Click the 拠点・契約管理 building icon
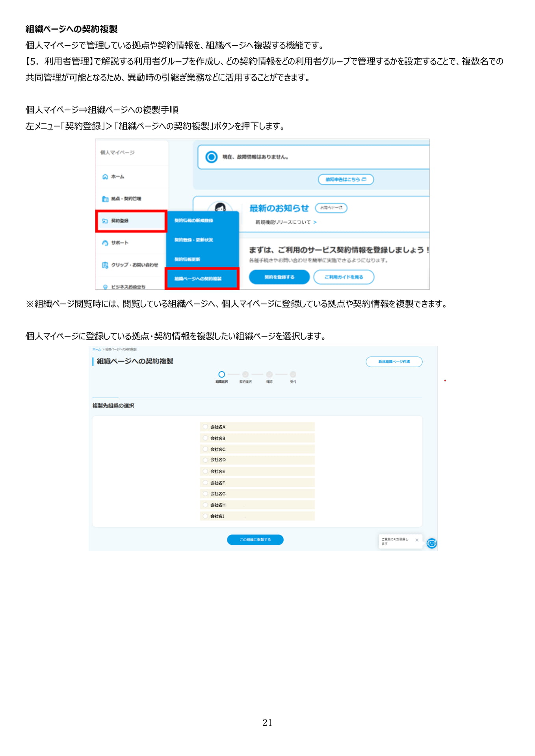Viewport: 535px width, 756px height. (105, 199)
